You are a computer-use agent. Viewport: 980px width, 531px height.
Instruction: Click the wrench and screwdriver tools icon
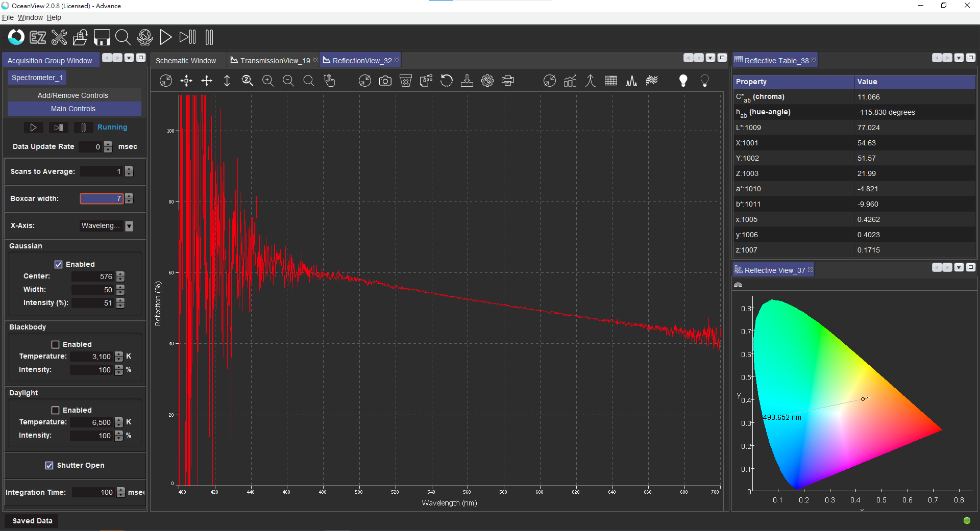click(x=59, y=37)
